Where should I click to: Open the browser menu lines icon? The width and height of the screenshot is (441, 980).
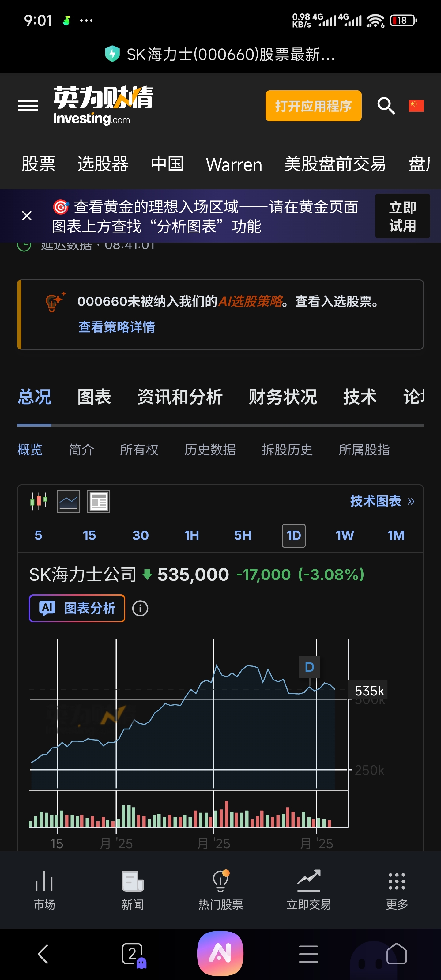(308, 954)
